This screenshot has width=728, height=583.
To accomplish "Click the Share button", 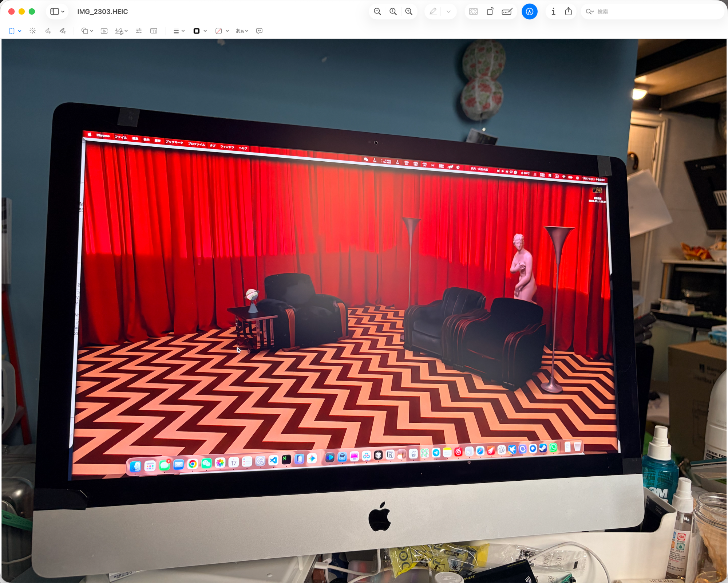I will (568, 12).
